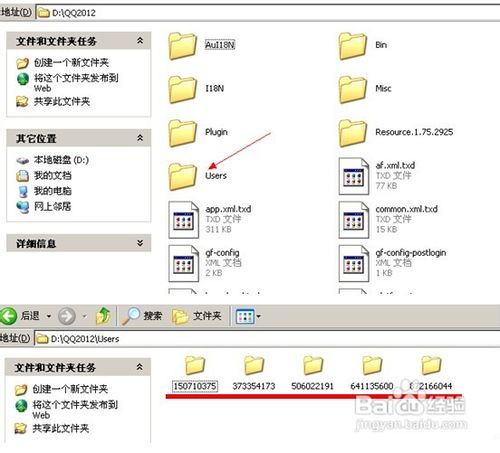Click the Resource.1.75.2925 name label

(x=414, y=132)
